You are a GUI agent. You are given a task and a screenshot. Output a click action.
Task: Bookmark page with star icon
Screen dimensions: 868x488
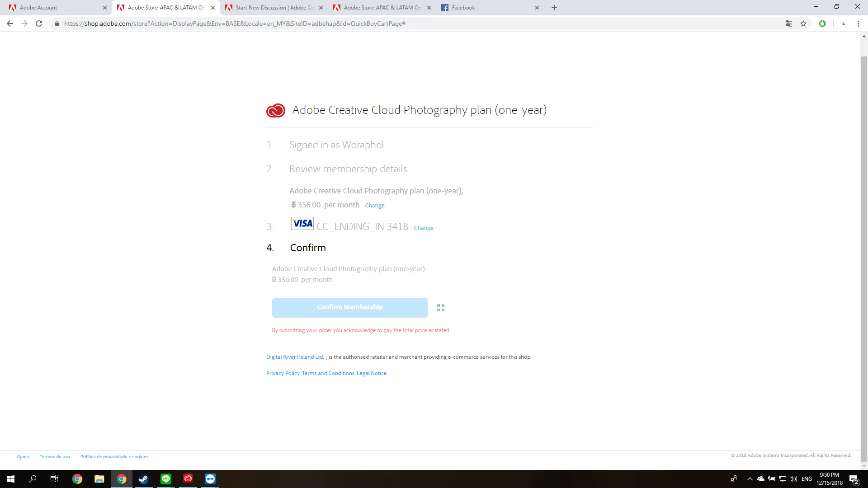pyautogui.click(x=803, y=23)
